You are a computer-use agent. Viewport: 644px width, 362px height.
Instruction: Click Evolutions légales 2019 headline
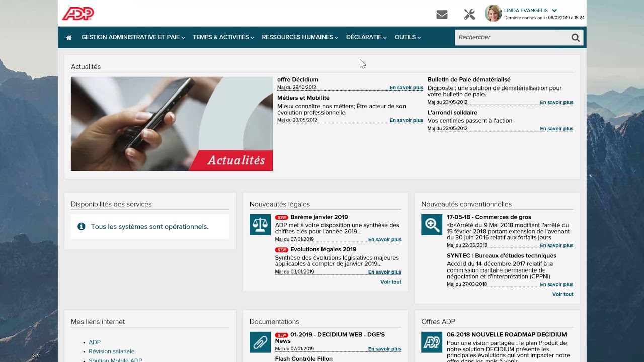point(323,249)
